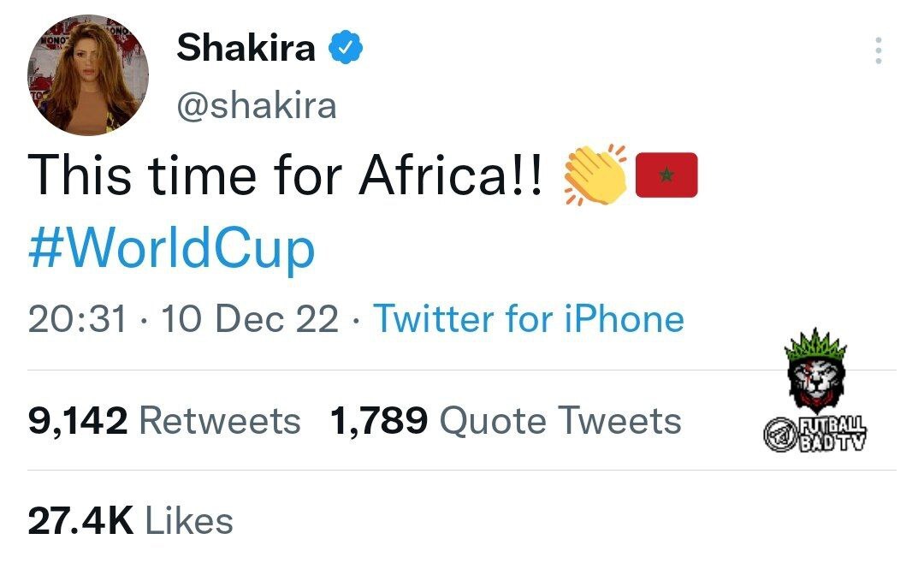Open the Shakira display name
The height and width of the screenshot is (563, 924).
pos(246,47)
